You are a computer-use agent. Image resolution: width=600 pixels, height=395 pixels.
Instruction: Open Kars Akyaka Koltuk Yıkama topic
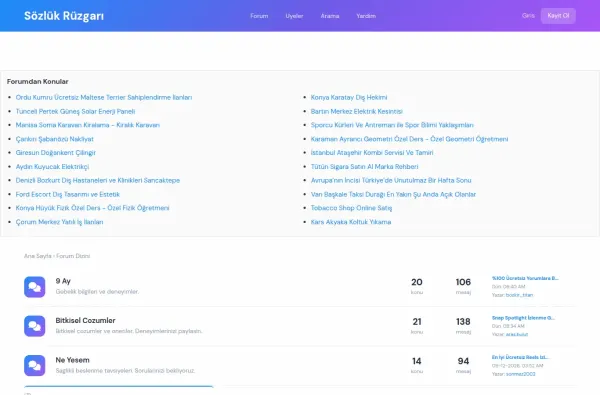(x=351, y=222)
